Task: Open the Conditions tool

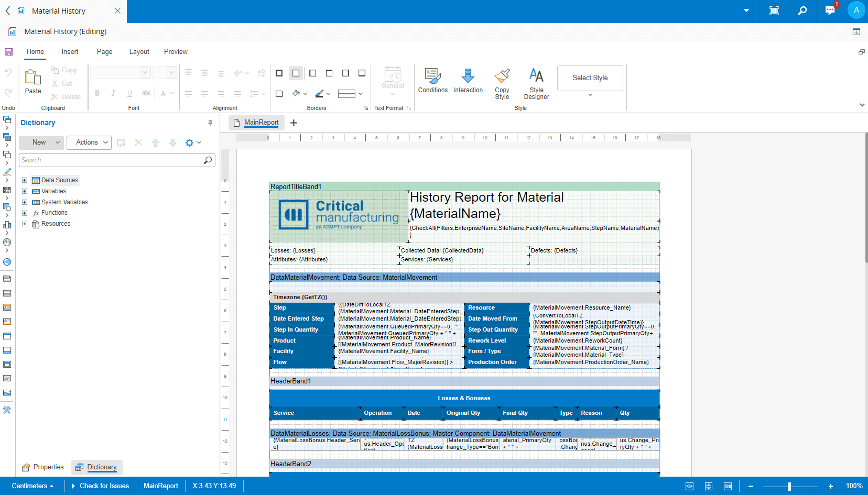Action: 432,81
